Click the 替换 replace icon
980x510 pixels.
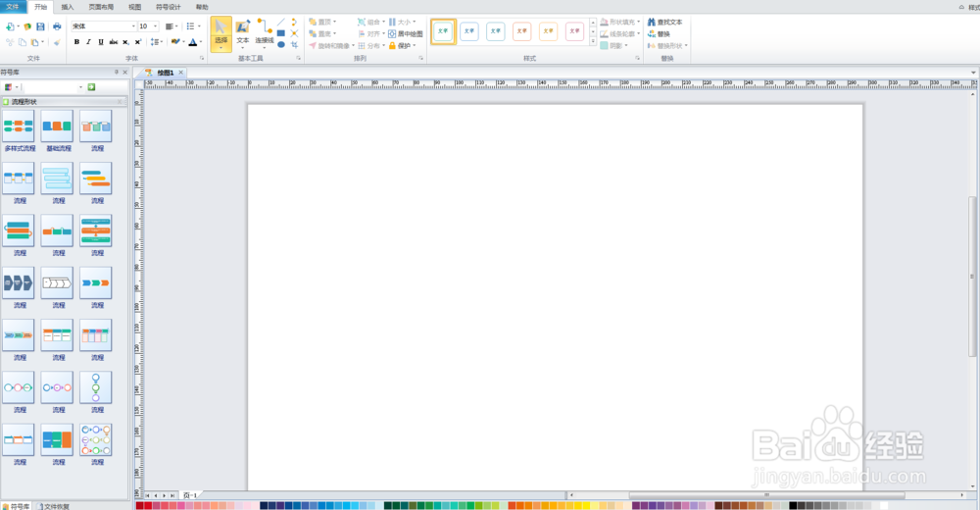[659, 33]
